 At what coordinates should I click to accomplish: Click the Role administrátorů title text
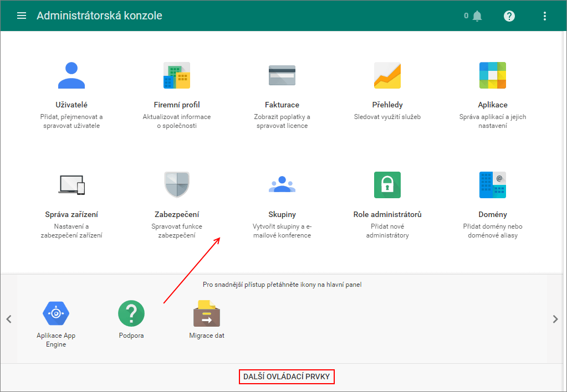point(387,214)
